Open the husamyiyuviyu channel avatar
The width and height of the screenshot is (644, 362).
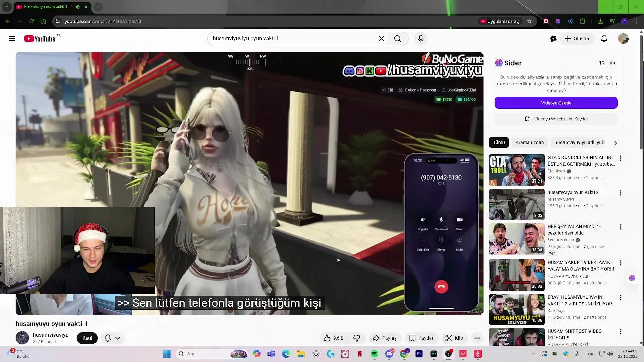(x=22, y=338)
